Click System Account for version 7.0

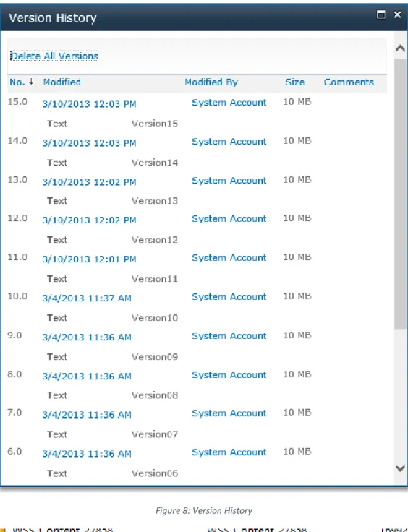click(229, 413)
